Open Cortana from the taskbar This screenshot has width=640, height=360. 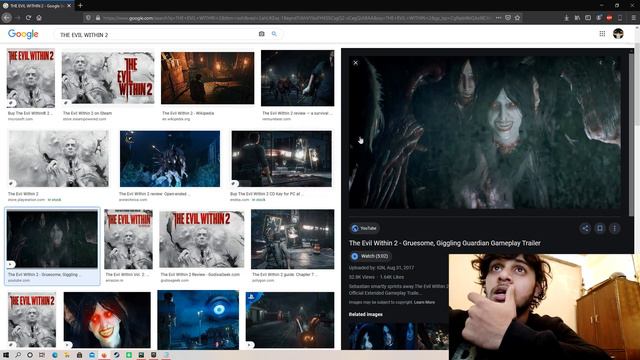point(30,355)
